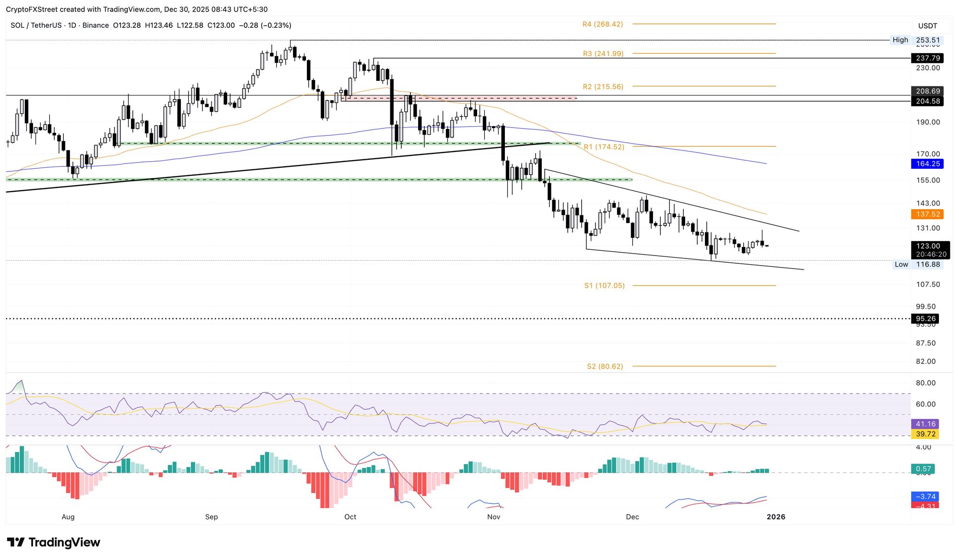Click the Dec date on time axis
The width and height of the screenshot is (959, 560).
(632, 517)
